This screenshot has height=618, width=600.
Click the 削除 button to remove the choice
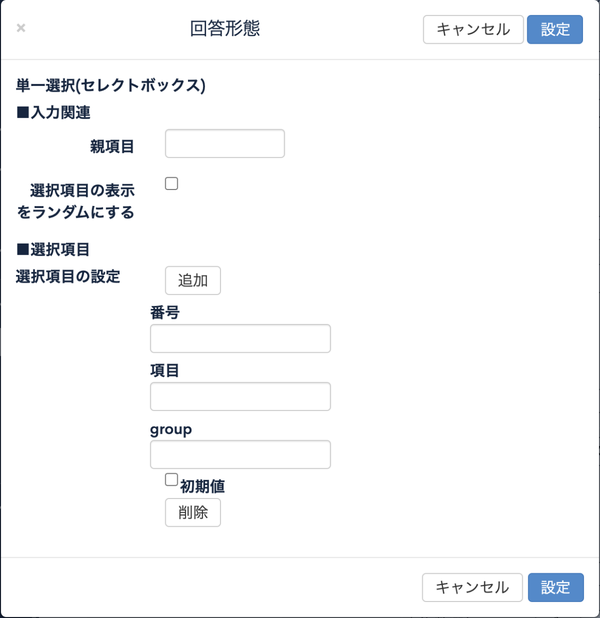click(x=193, y=512)
